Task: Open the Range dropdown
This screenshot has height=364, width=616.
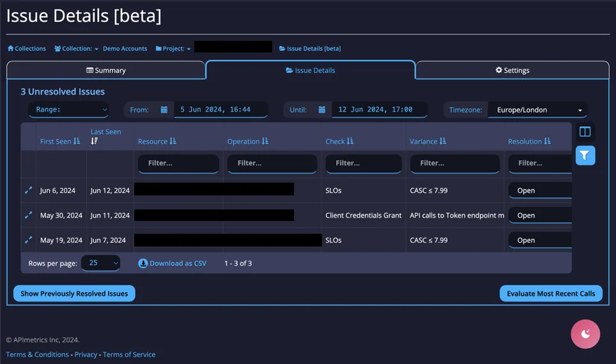Action: point(68,110)
